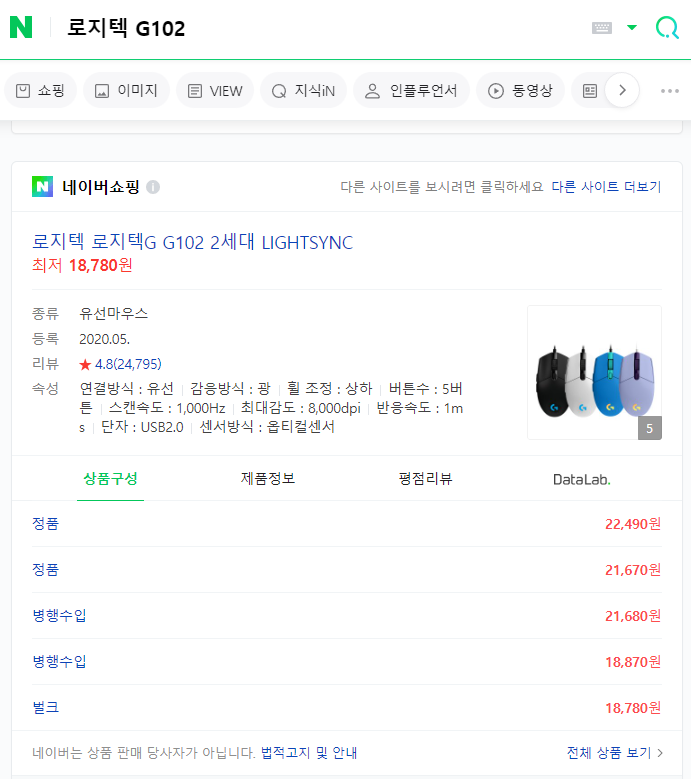The height and width of the screenshot is (779, 691).
Task: Open the 인플루언서 tab
Action: pos(411,90)
